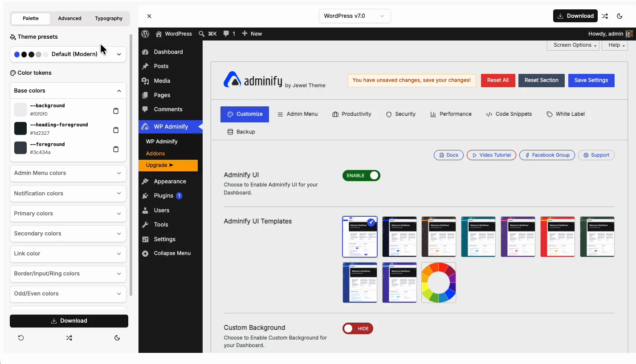Screen dimensions: 636x364
Task: Switch to the Advanced tab
Action: pos(69,18)
